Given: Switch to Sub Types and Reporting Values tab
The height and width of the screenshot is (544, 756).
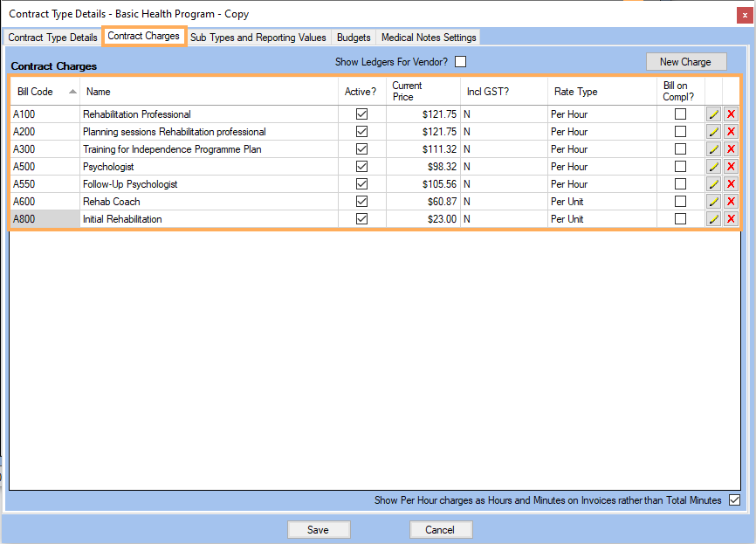Looking at the screenshot, I should pyautogui.click(x=258, y=38).
